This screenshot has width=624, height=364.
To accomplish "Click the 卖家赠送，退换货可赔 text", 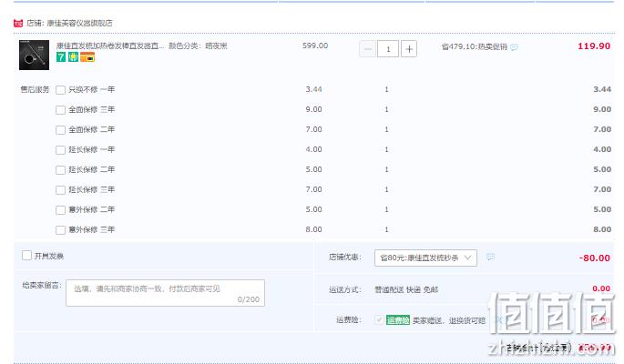I will coord(449,320).
